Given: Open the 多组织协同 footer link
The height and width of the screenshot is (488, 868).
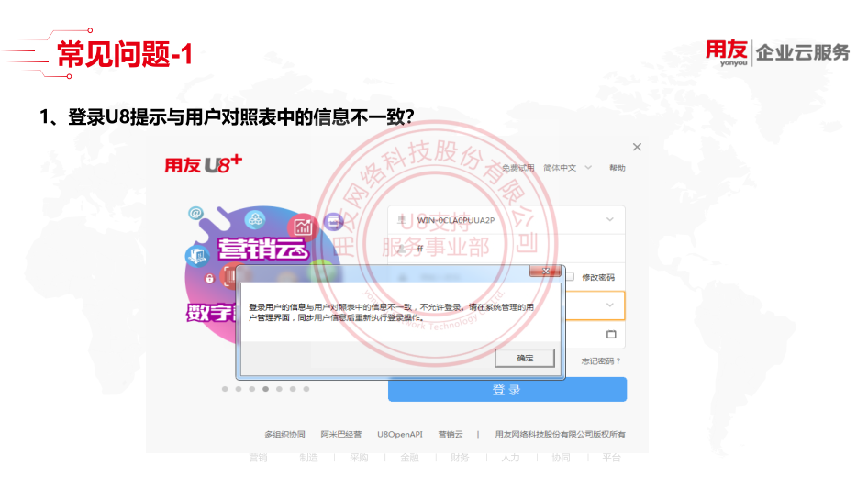Looking at the screenshot, I should (284, 434).
